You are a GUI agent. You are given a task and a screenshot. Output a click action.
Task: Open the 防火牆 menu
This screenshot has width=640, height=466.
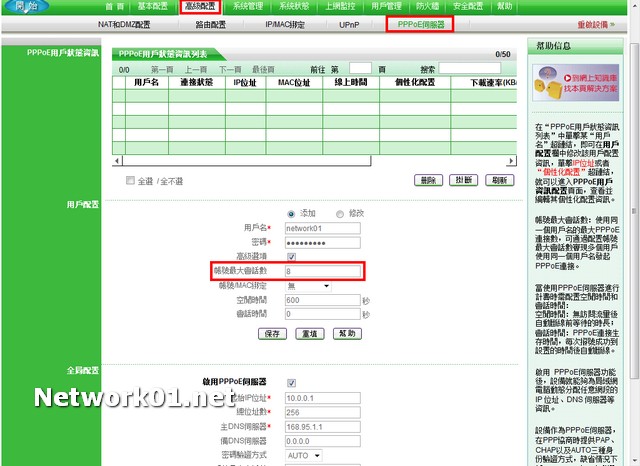pos(426,6)
